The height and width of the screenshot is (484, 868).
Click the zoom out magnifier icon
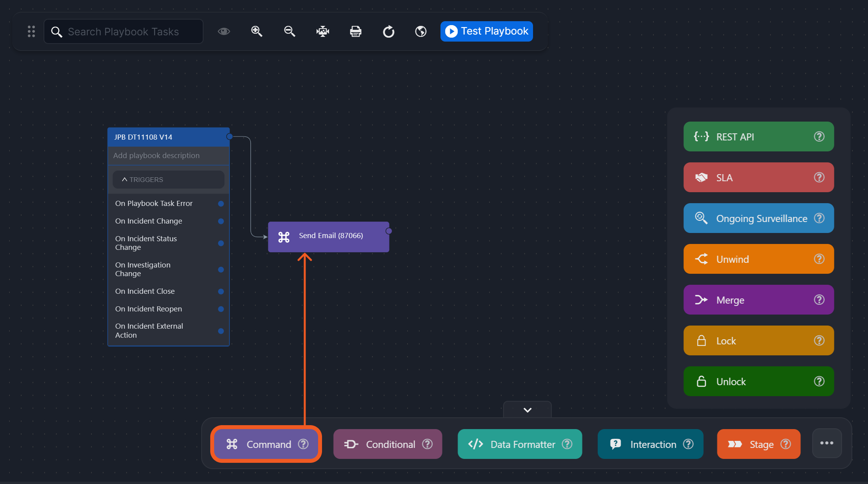[x=289, y=31]
